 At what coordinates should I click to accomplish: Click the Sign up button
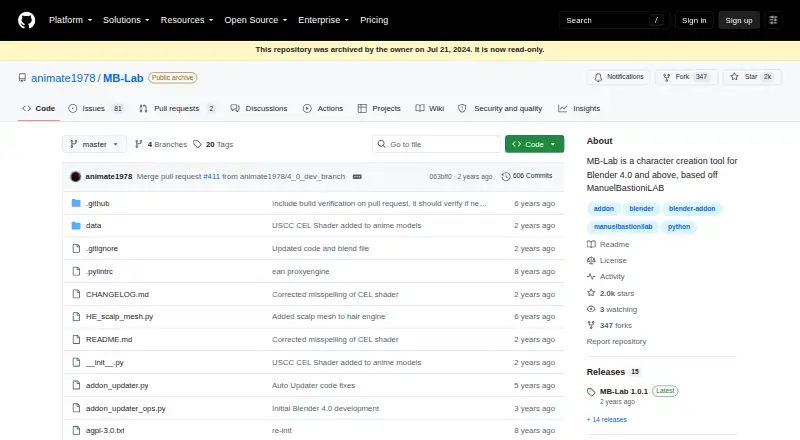[739, 20]
